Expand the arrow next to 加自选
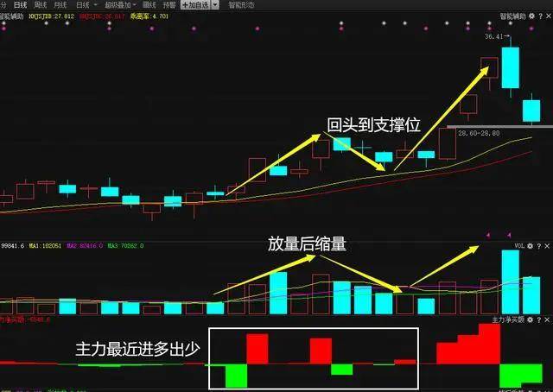This screenshot has height=392, width=553. 215,5
